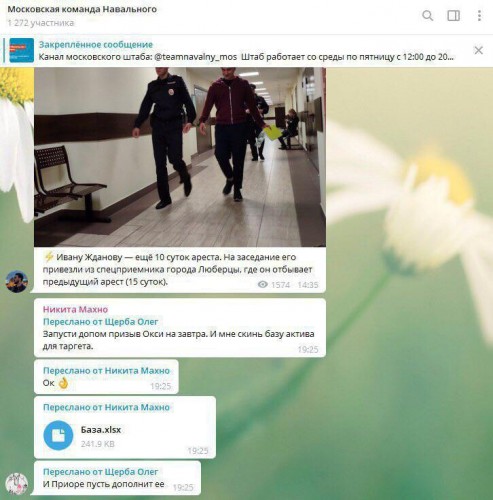This screenshot has width=493, height=500.
Task: Open sender profile "Никита Махно" name
Action: (75, 309)
